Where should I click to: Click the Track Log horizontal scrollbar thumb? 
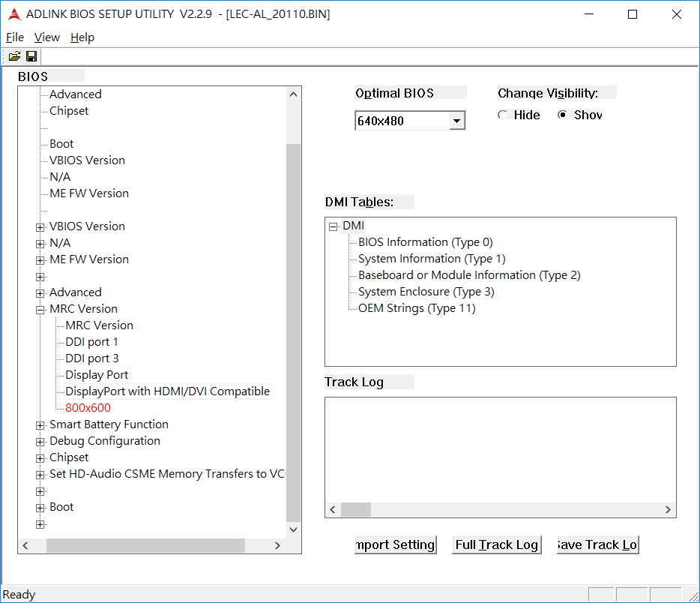[356, 510]
